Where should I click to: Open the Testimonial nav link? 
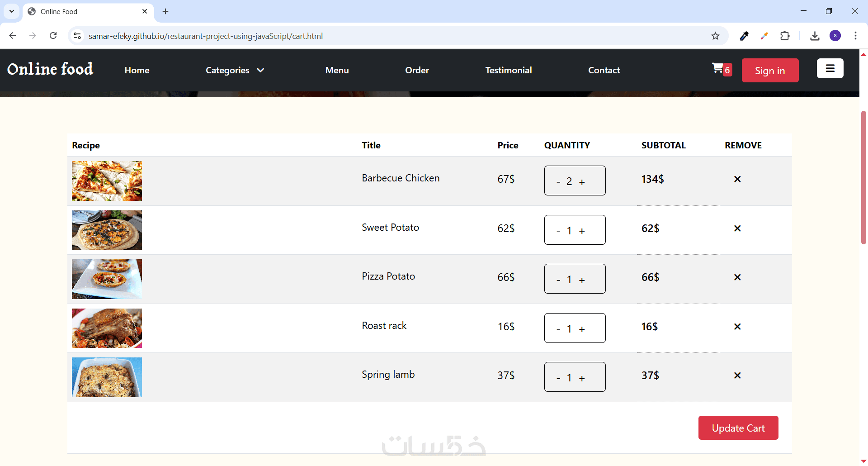point(509,70)
